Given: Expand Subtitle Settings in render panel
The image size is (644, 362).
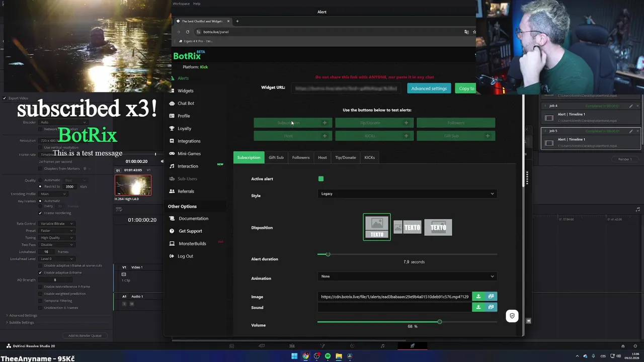Looking at the screenshot, I should 21,322.
